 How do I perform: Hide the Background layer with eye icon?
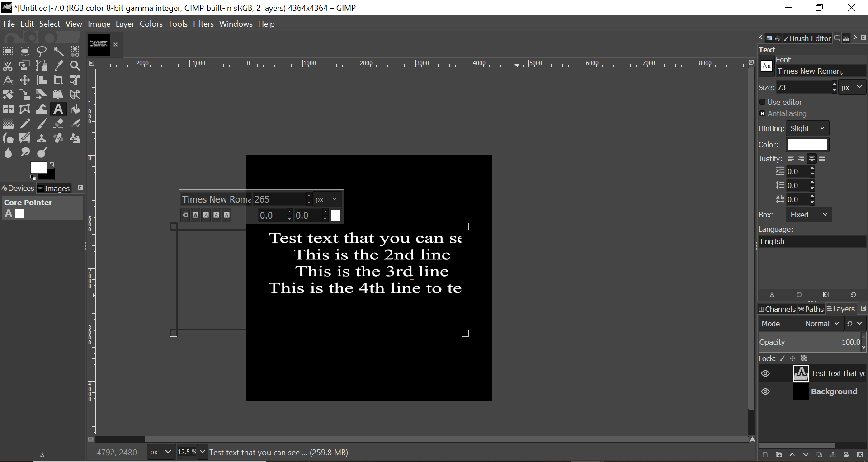click(x=766, y=392)
